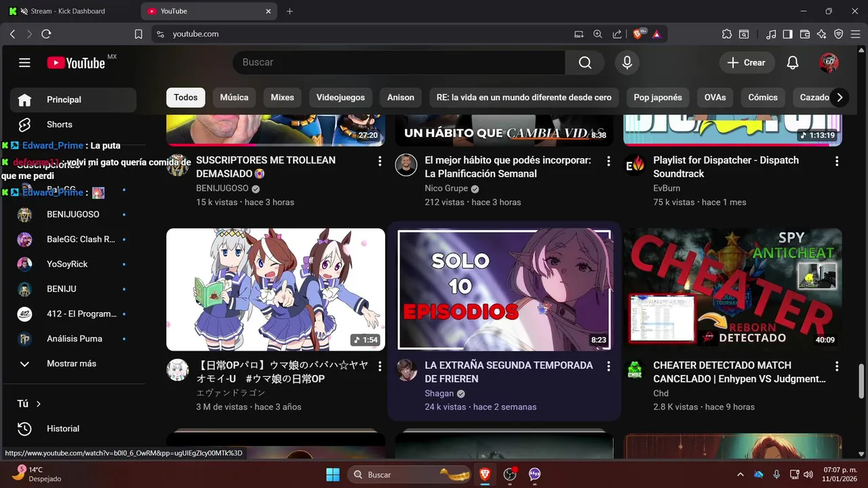Click the Brave Shields lion icon
The image size is (868, 488).
coord(638,34)
